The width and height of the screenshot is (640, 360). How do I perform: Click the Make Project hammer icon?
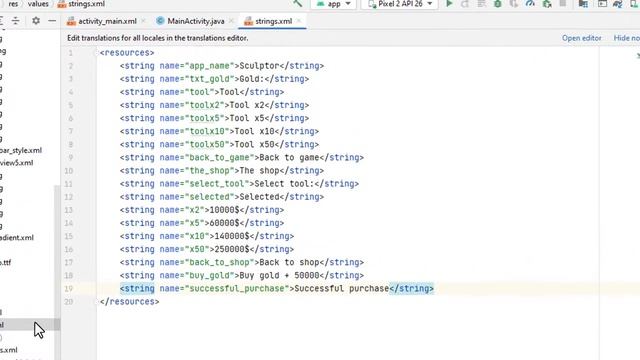coord(298,4)
